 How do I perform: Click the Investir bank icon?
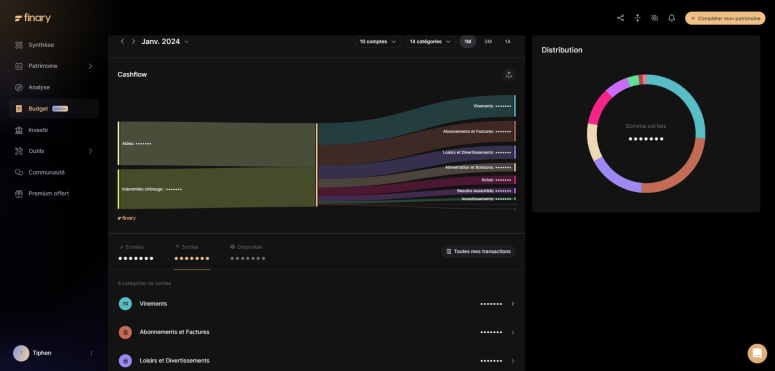click(19, 130)
